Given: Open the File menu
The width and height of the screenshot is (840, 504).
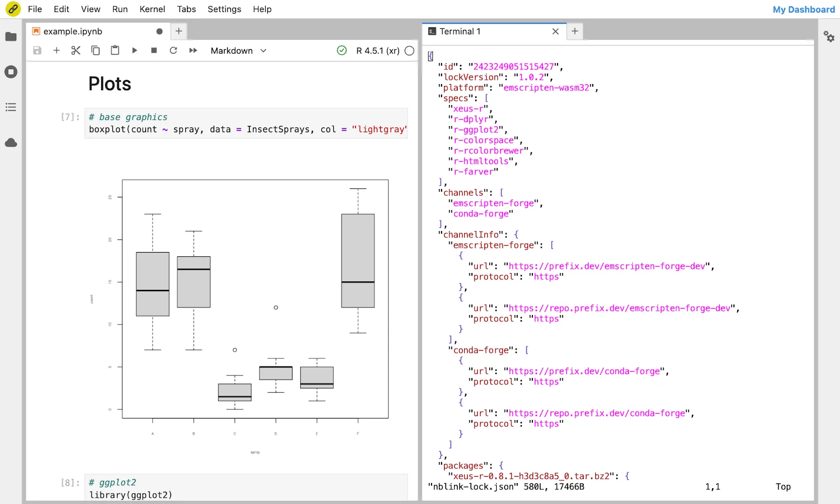Looking at the screenshot, I should 35,9.
